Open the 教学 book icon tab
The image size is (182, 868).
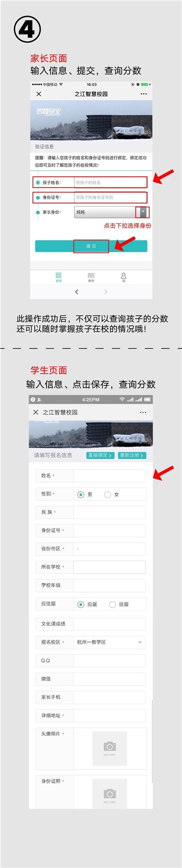pyautogui.click(x=91, y=277)
